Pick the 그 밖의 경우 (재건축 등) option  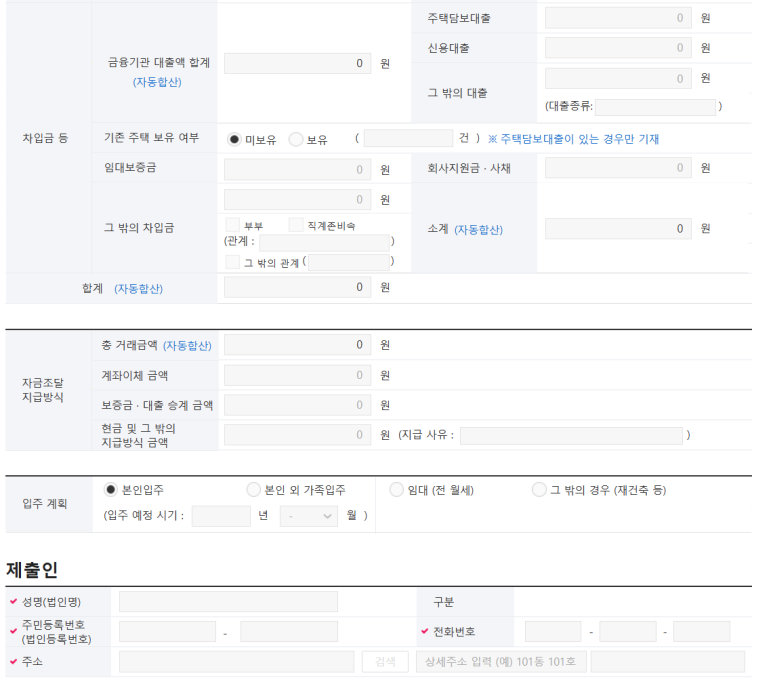tap(540, 490)
